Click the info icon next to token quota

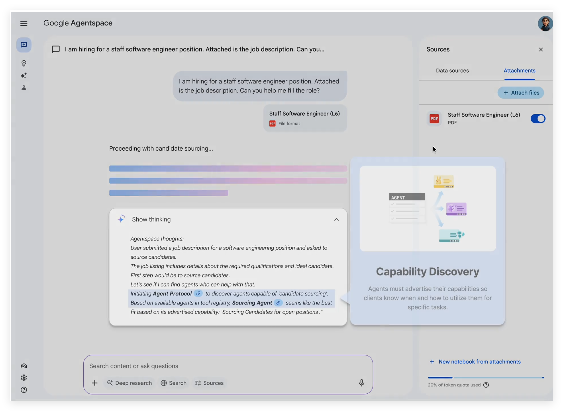tap(486, 385)
